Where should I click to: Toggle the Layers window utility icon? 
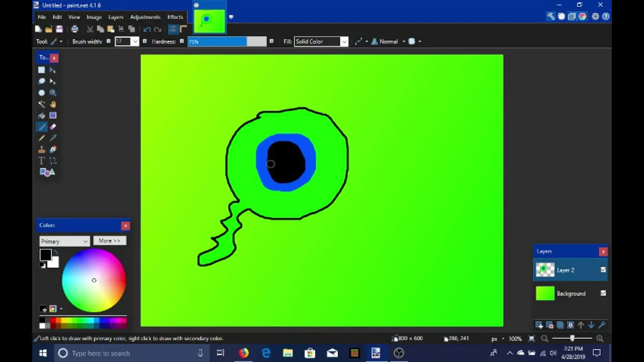(x=572, y=17)
